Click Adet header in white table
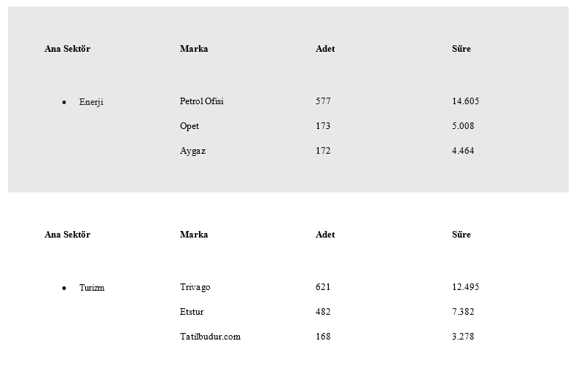The height and width of the screenshot is (392, 576). coord(325,234)
